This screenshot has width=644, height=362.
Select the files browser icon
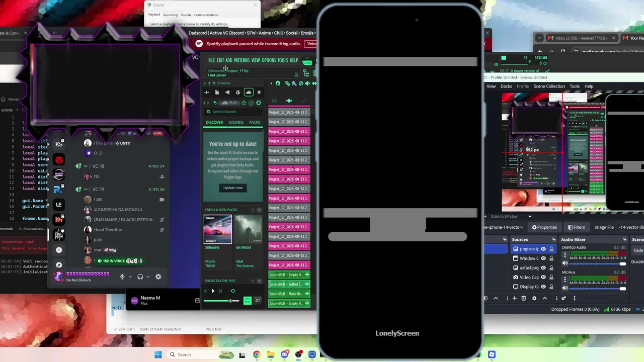tap(217, 93)
